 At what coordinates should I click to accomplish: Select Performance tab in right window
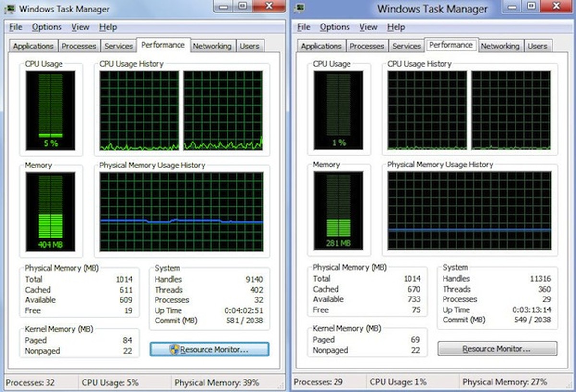(x=451, y=45)
